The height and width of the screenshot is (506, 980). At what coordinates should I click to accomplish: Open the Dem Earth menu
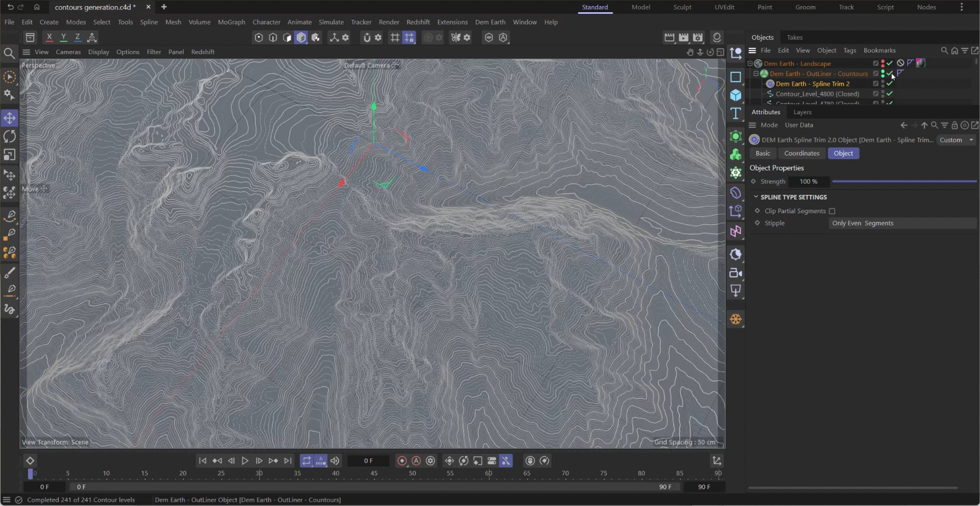click(490, 22)
